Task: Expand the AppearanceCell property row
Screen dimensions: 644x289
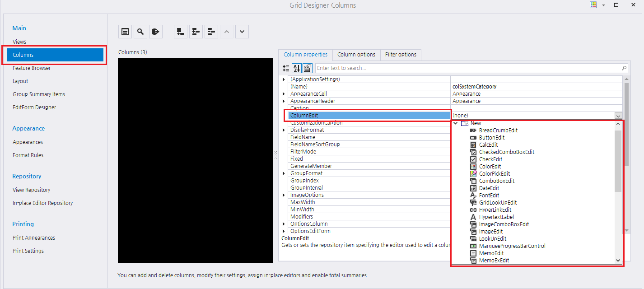Action: point(284,93)
